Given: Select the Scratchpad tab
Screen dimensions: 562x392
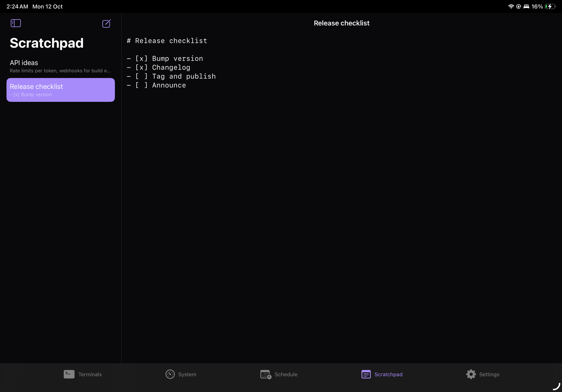Looking at the screenshot, I should pos(382,374).
